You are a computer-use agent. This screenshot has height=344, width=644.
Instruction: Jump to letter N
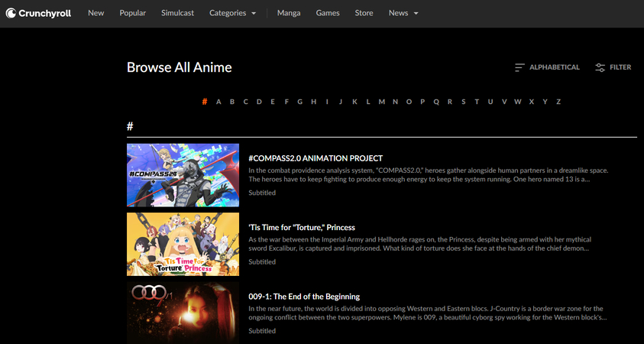[x=395, y=102]
